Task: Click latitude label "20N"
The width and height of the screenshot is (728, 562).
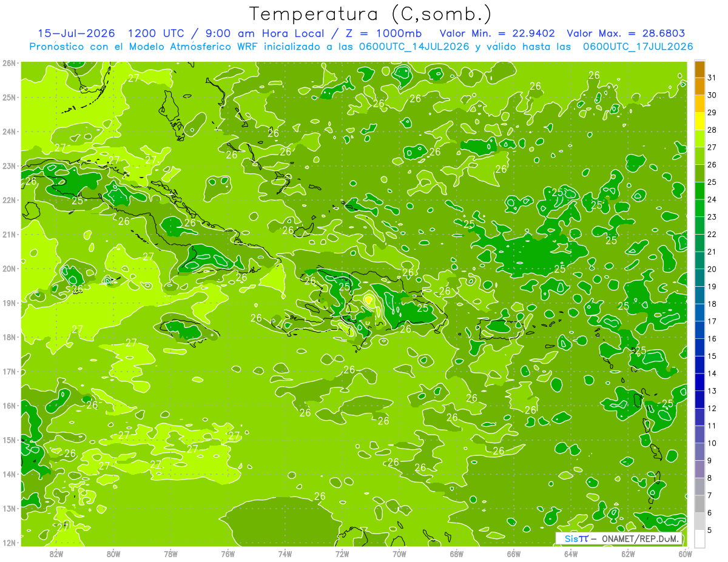Action: click(8, 269)
